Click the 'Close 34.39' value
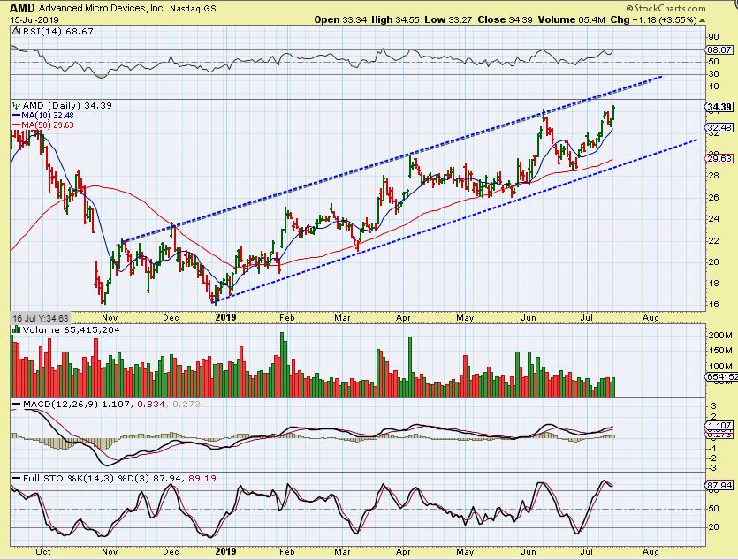The height and width of the screenshot is (560, 738). (x=505, y=19)
